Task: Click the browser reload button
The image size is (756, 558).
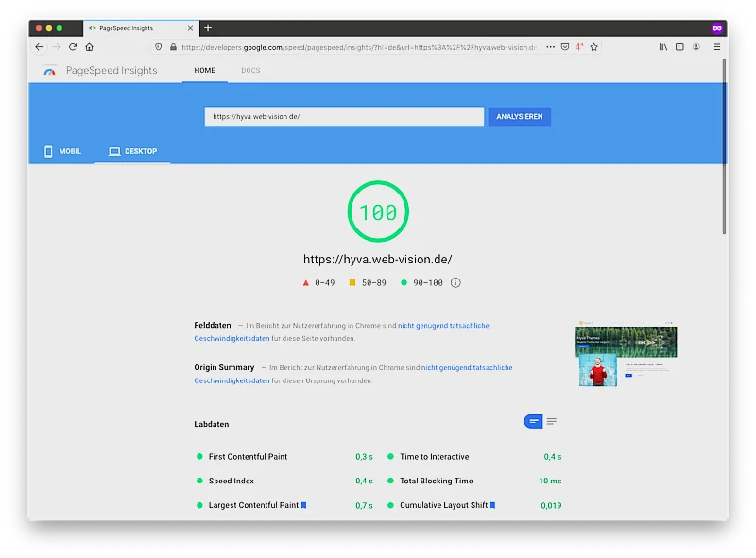Action: point(73,46)
